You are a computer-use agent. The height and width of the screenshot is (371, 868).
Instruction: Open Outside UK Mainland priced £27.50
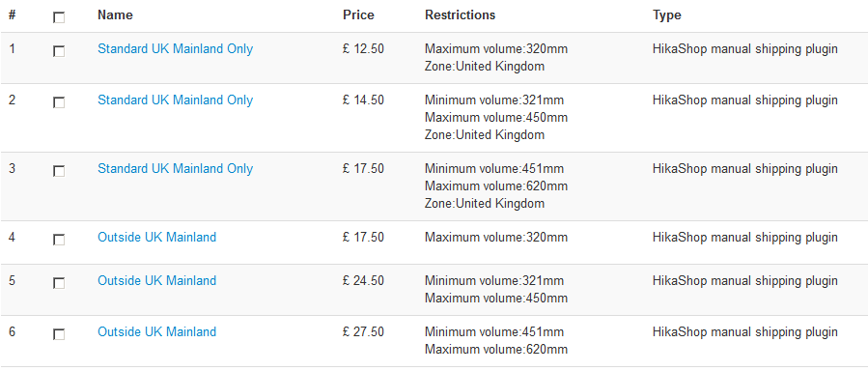156,331
